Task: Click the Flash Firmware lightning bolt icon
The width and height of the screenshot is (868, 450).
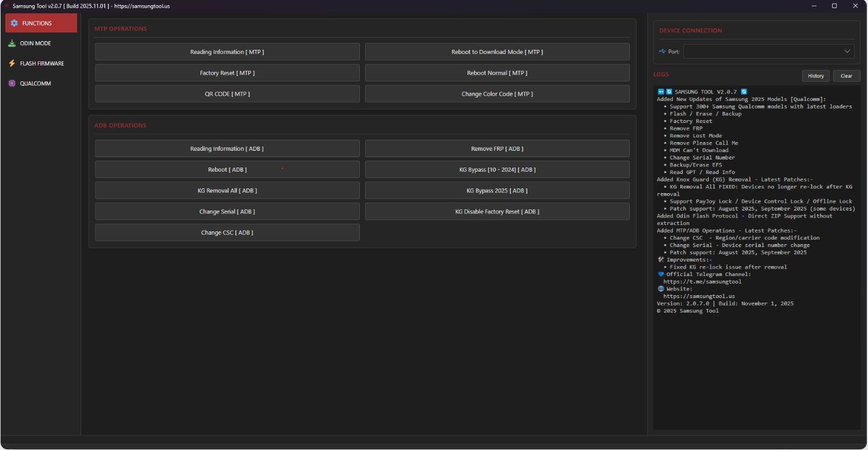Action: [x=12, y=63]
